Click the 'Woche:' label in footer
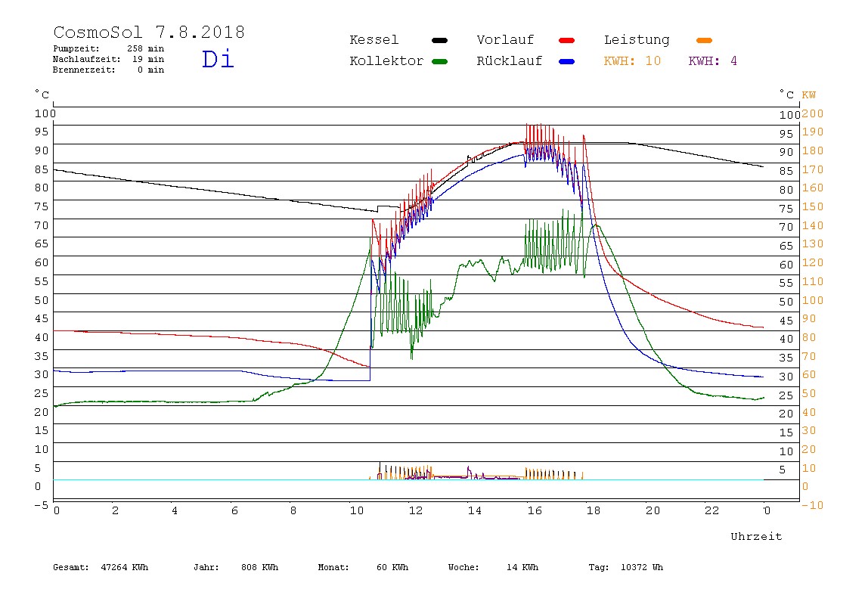 coord(463,567)
